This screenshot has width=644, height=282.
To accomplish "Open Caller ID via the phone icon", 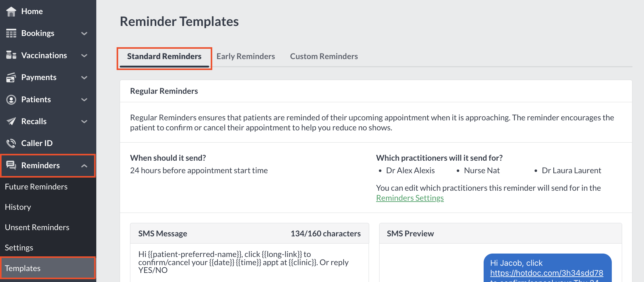I will (x=11, y=143).
